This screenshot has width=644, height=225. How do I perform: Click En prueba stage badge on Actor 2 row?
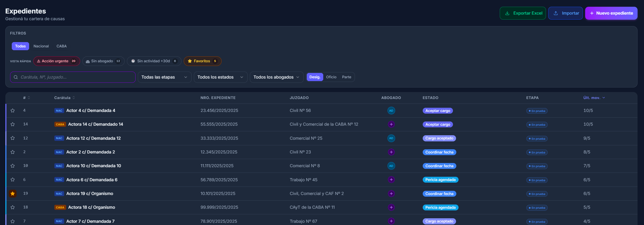click(x=537, y=152)
